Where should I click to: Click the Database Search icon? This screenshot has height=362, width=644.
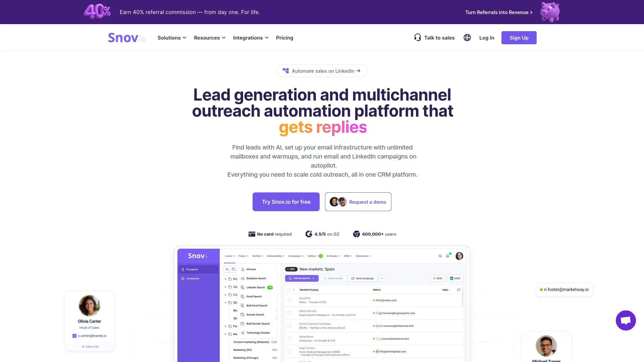(243, 279)
